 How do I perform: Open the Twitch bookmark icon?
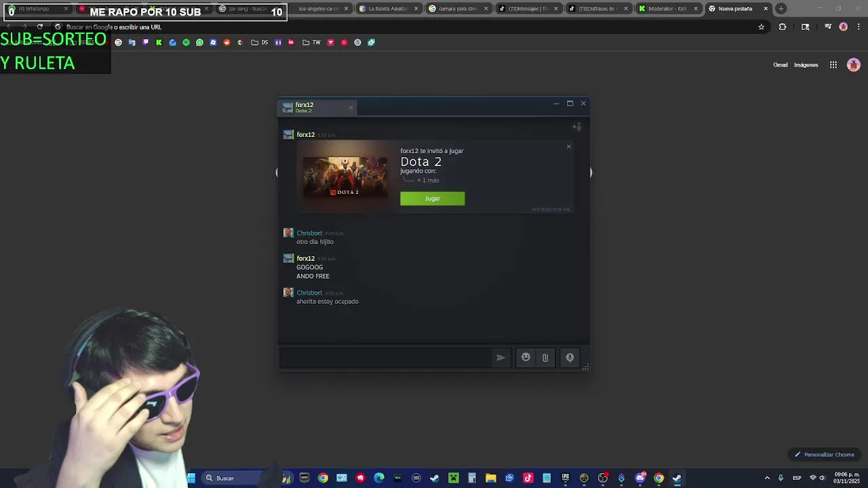coord(145,43)
